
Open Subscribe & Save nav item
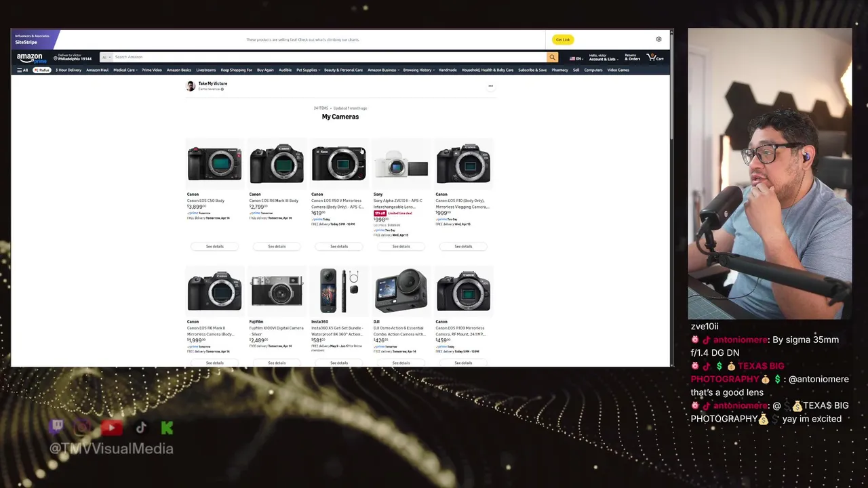pyautogui.click(x=532, y=70)
